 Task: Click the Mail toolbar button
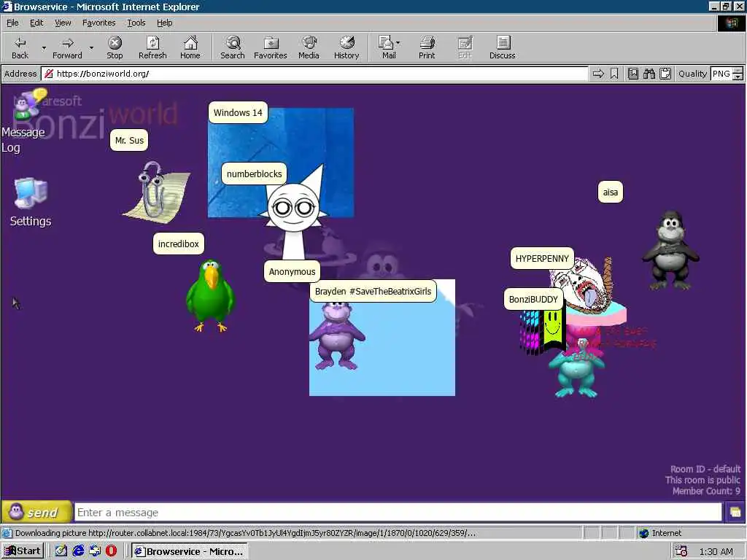[387, 47]
